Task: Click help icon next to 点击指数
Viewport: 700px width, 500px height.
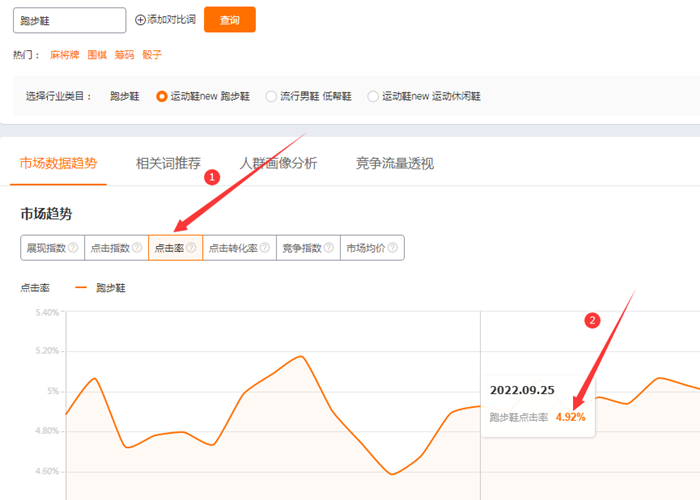Action: 136,248
